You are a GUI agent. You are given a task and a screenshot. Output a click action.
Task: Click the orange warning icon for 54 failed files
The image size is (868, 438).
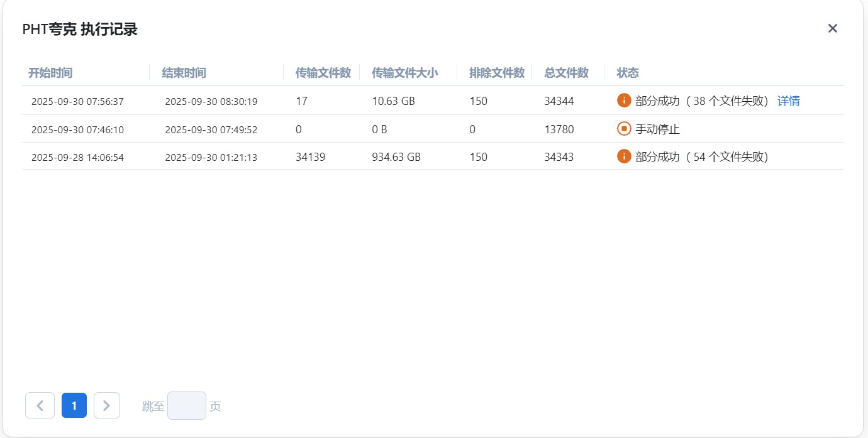pyautogui.click(x=624, y=156)
